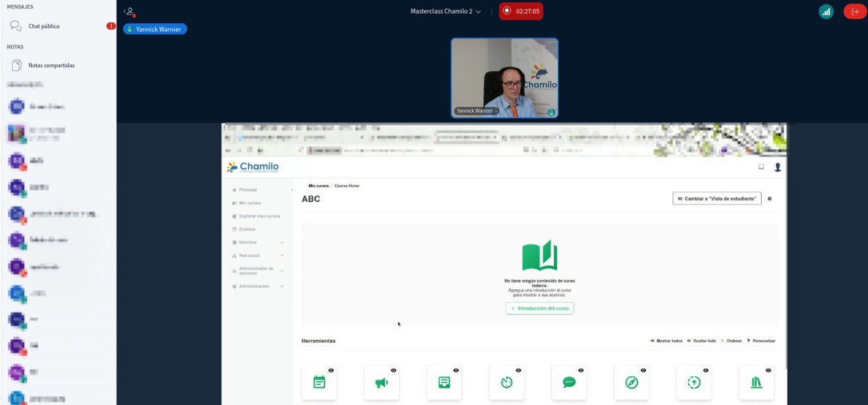The height and width of the screenshot is (405, 868).
Task: Expand the Administración sidebar section
Action: (258, 286)
